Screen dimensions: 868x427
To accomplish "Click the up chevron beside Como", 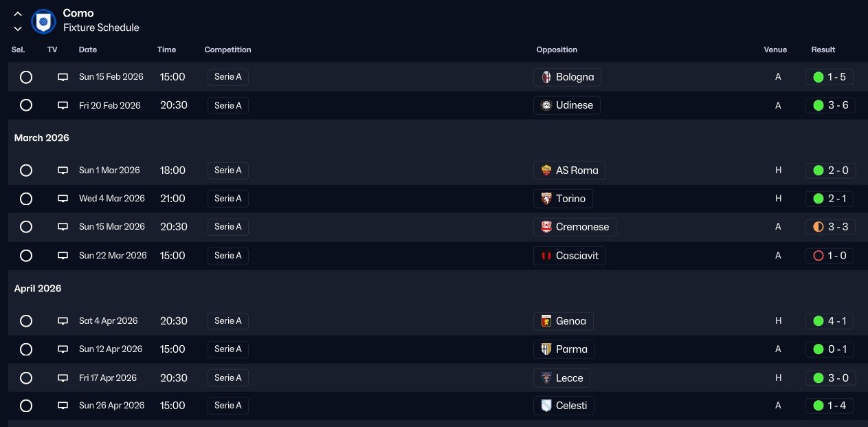I will click(18, 14).
